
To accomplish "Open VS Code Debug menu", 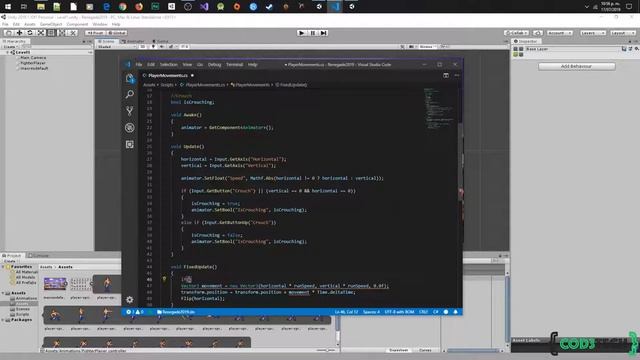I will pos(214,64).
